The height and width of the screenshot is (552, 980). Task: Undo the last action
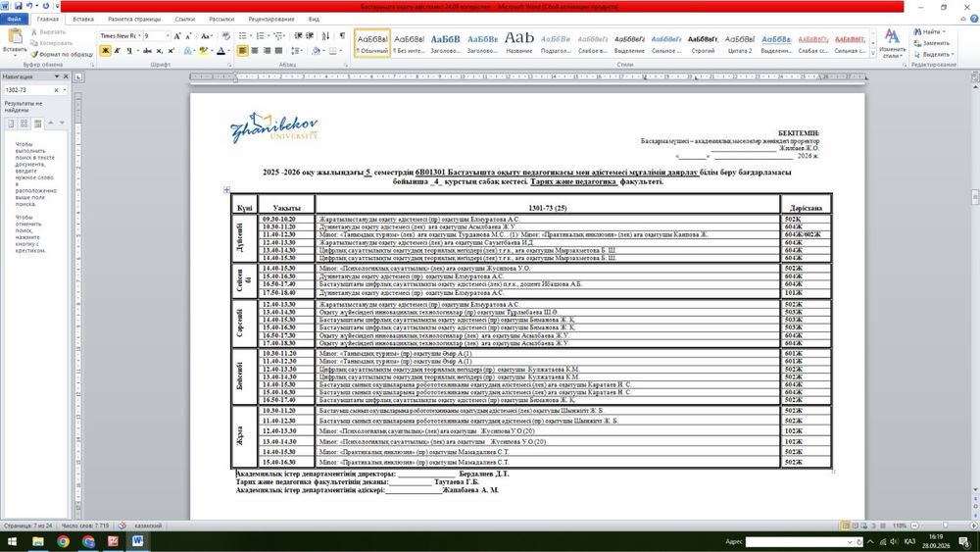coord(29,6)
